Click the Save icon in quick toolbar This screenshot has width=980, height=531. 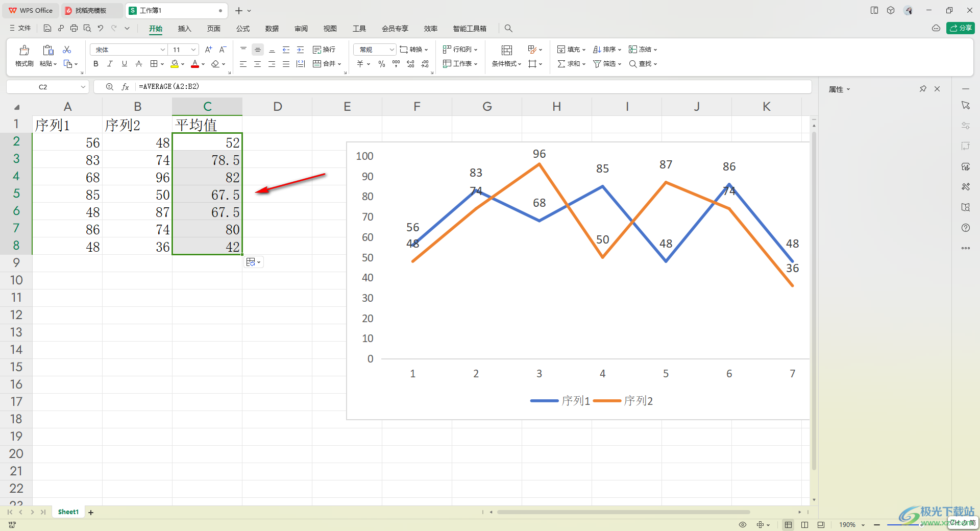tap(47, 29)
